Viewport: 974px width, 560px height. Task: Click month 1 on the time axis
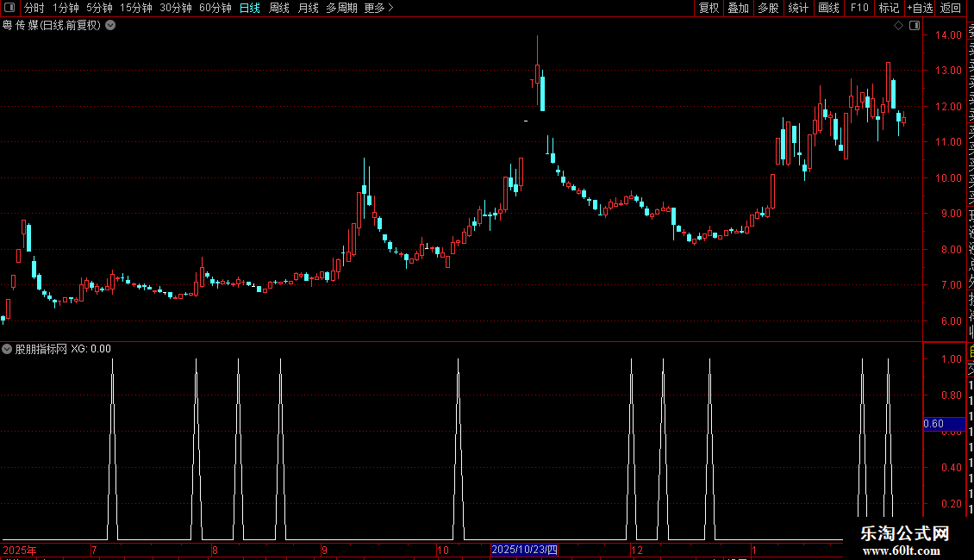click(x=754, y=550)
